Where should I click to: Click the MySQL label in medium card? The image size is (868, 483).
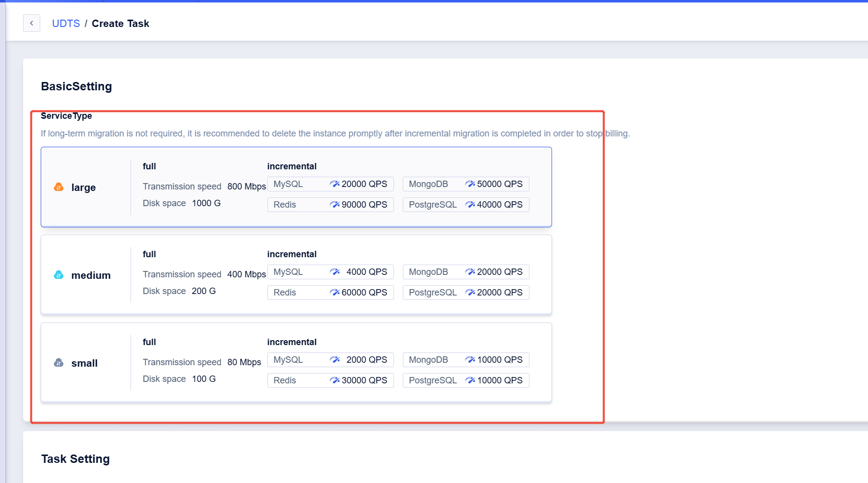(x=288, y=272)
